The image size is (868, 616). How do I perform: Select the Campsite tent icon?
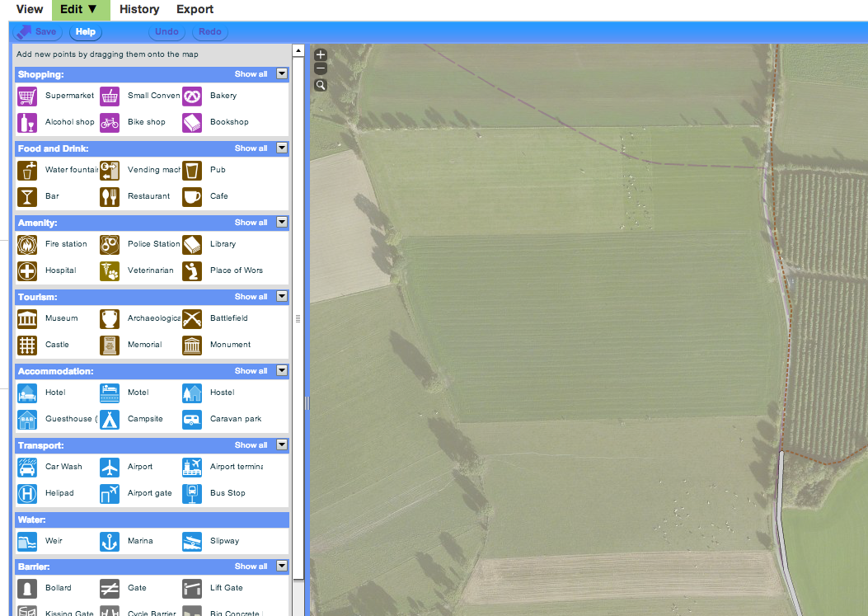click(110, 420)
